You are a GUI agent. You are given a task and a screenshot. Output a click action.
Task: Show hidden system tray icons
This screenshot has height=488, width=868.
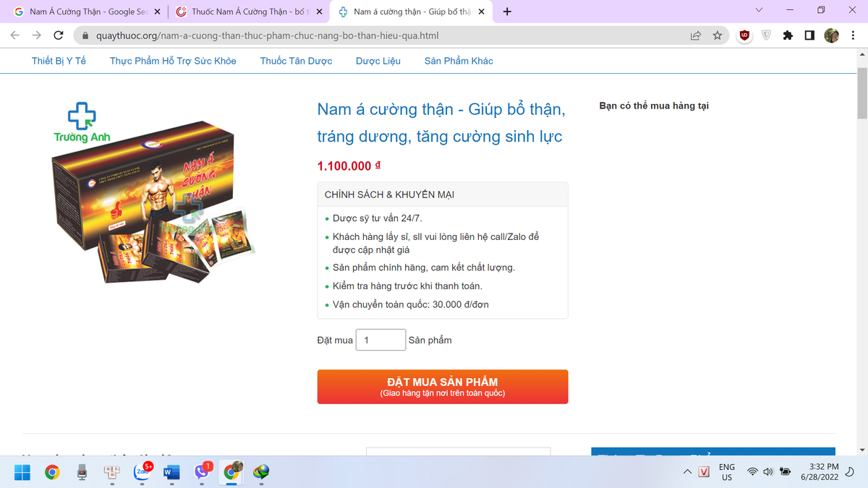687,472
